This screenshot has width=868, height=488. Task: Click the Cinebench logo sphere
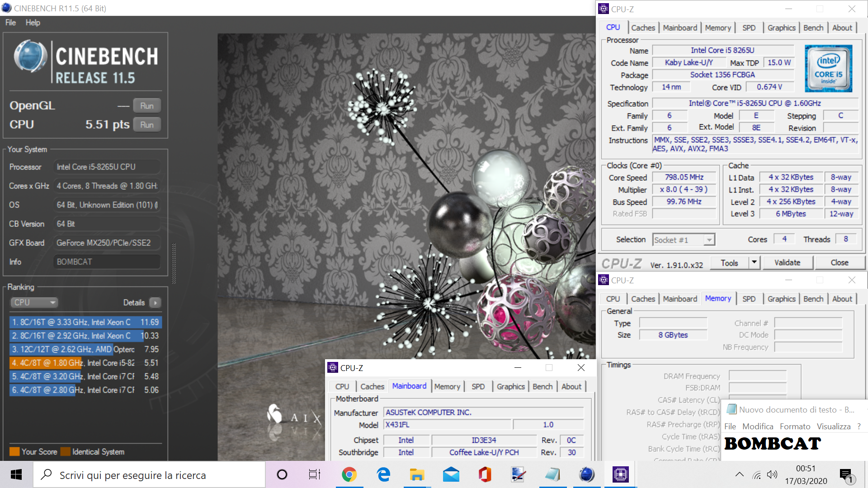click(x=30, y=56)
